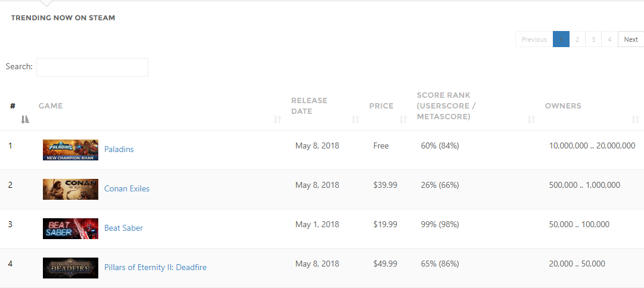Sort by Release Date arrows icon
Screen dimensions: 644x288
pyautogui.click(x=356, y=120)
